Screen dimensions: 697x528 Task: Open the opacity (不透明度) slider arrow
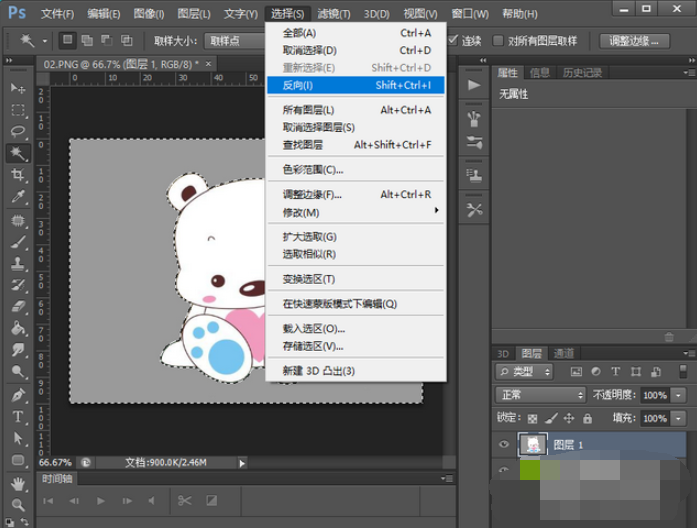pyautogui.click(x=678, y=395)
